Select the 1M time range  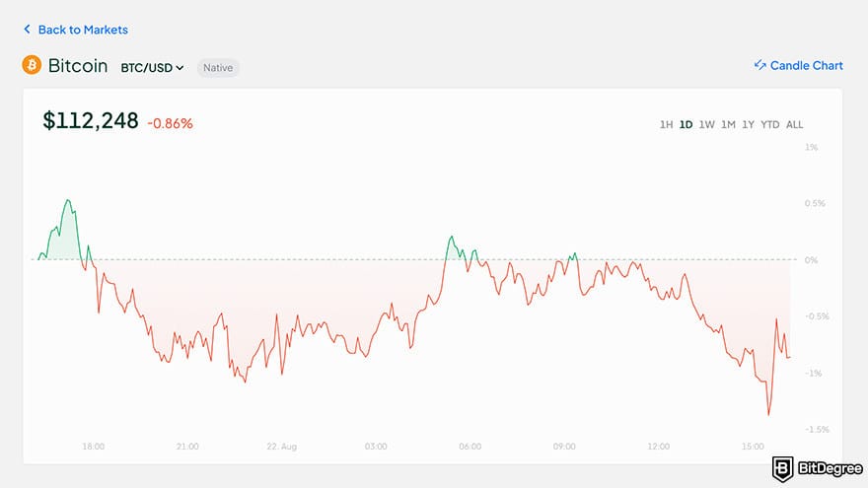[x=728, y=124]
